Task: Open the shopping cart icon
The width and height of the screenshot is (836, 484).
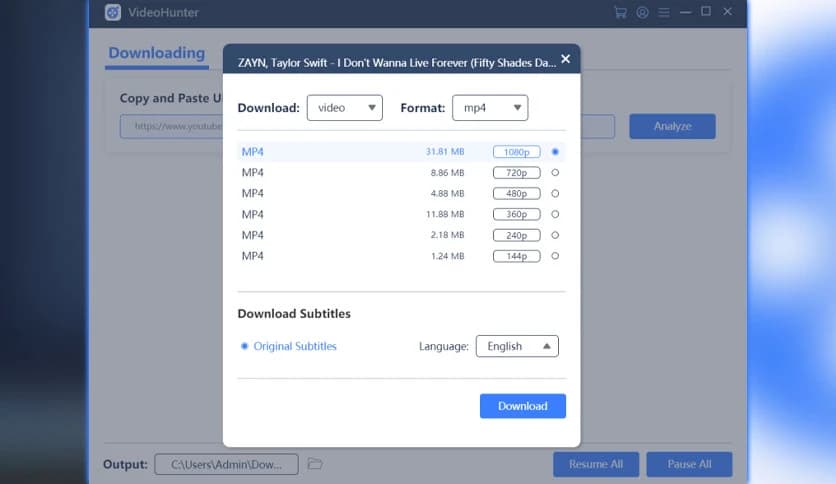Action: (620, 12)
